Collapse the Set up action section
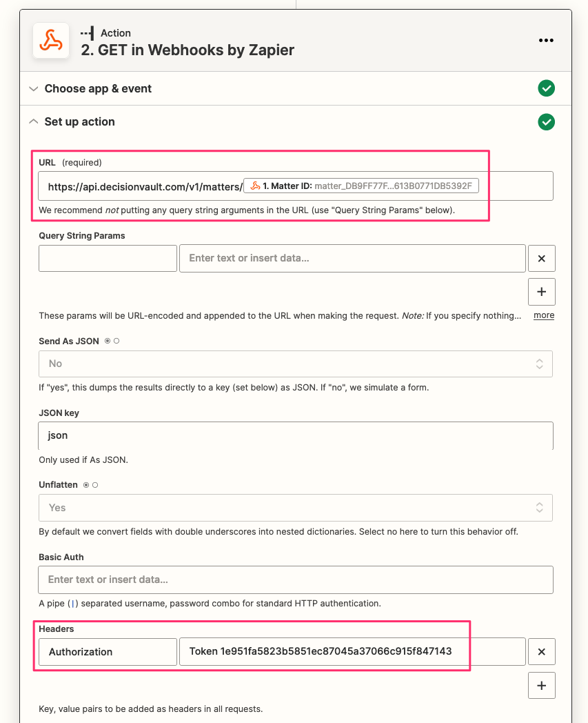The width and height of the screenshot is (588, 723). pos(79,122)
